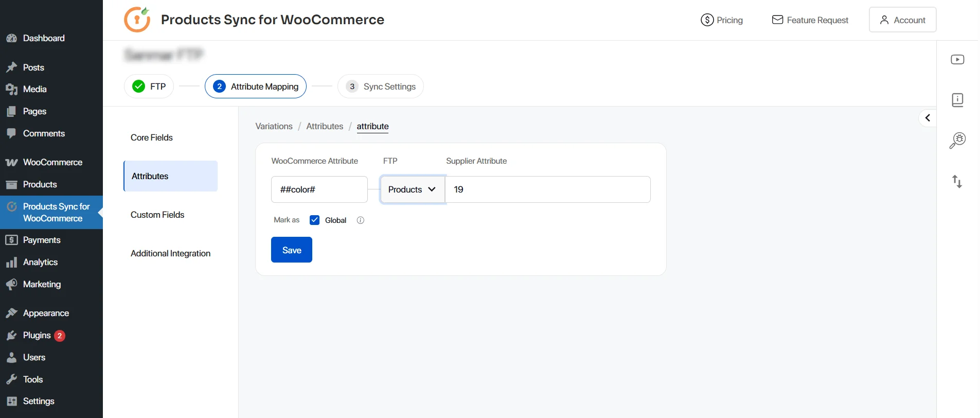Go to Sync Settings step

(381, 86)
